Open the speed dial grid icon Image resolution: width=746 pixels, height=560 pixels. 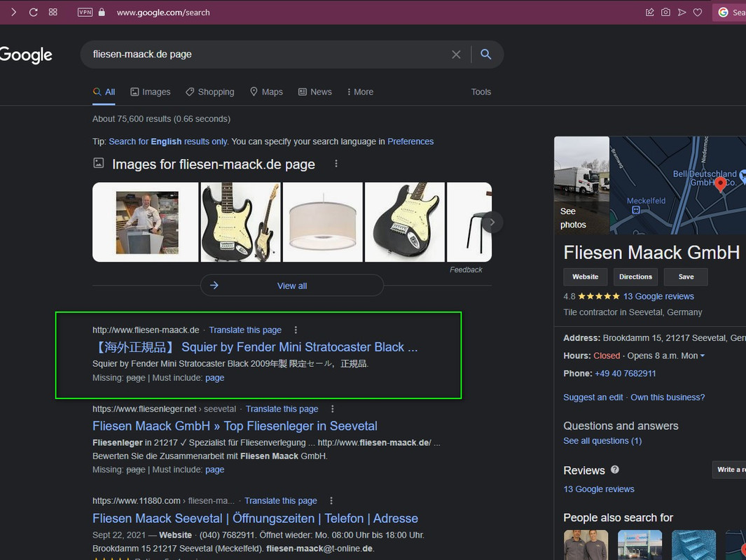[53, 13]
